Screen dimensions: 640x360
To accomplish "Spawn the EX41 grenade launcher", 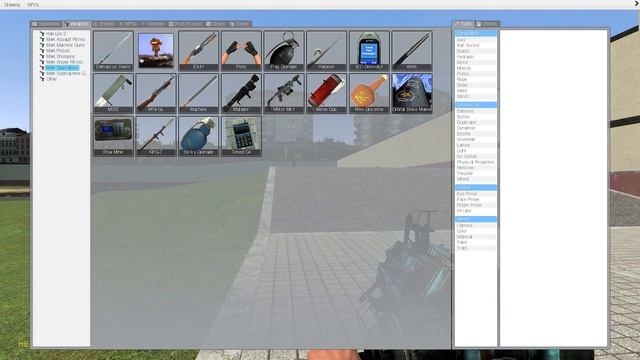I will point(198,51).
